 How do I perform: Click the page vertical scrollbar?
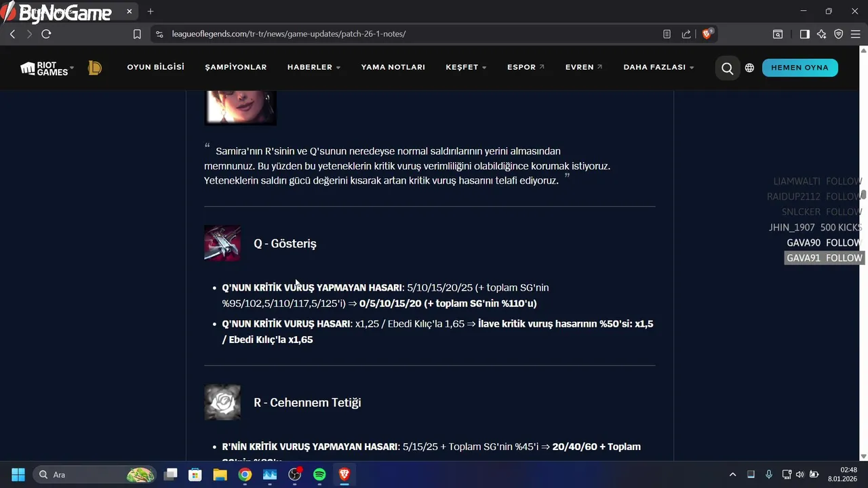pos(863,195)
